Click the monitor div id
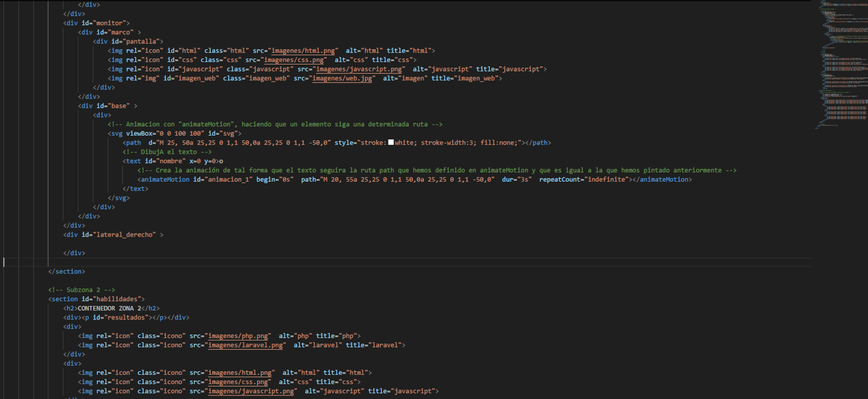The width and height of the screenshot is (868, 399). 109,24
